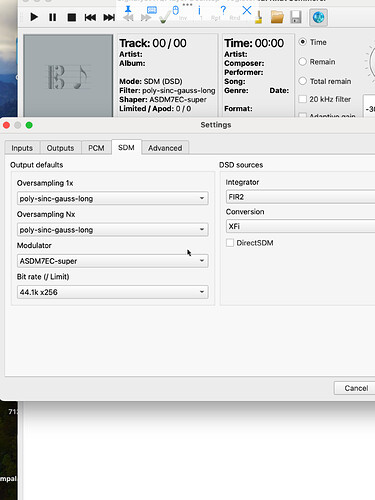Click the globe network icon
This screenshot has height=500, width=375.
[x=318, y=17]
